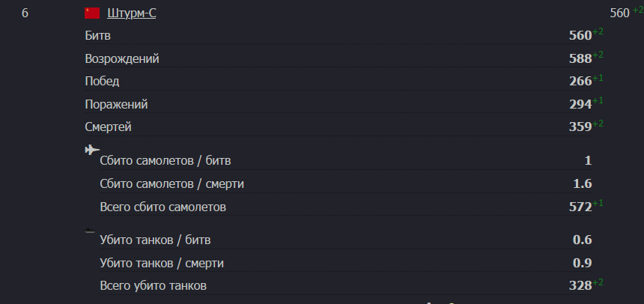This screenshot has width=644, height=304.
Task: Click the Поражений value 294
Action: (580, 104)
